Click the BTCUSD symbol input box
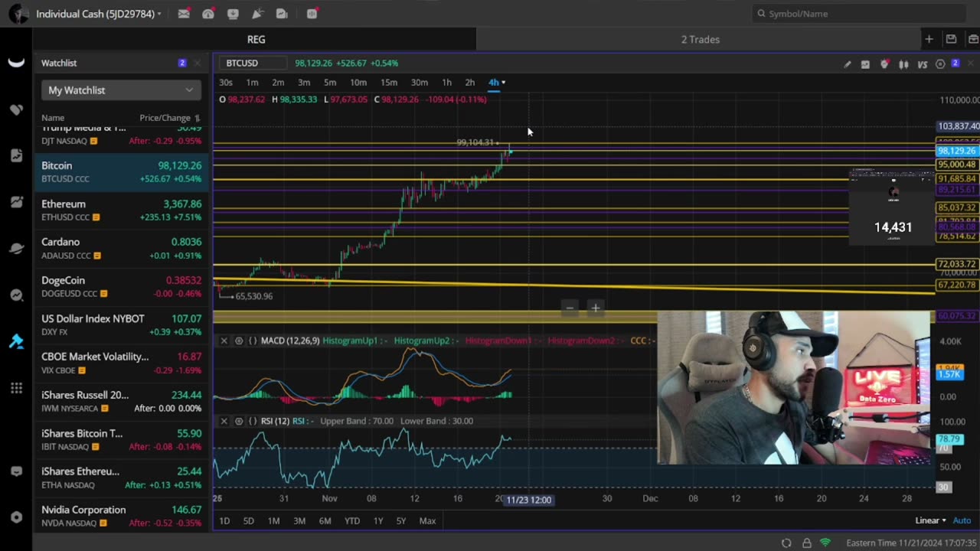This screenshot has height=551, width=980. [x=253, y=64]
